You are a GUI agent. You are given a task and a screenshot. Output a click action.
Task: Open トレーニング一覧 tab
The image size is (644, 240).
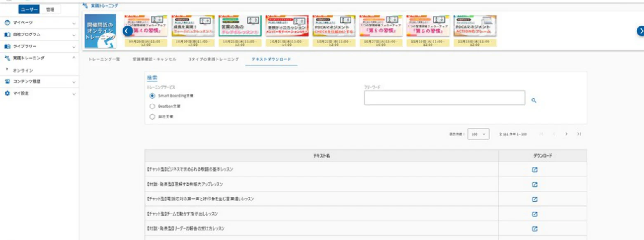(x=104, y=59)
